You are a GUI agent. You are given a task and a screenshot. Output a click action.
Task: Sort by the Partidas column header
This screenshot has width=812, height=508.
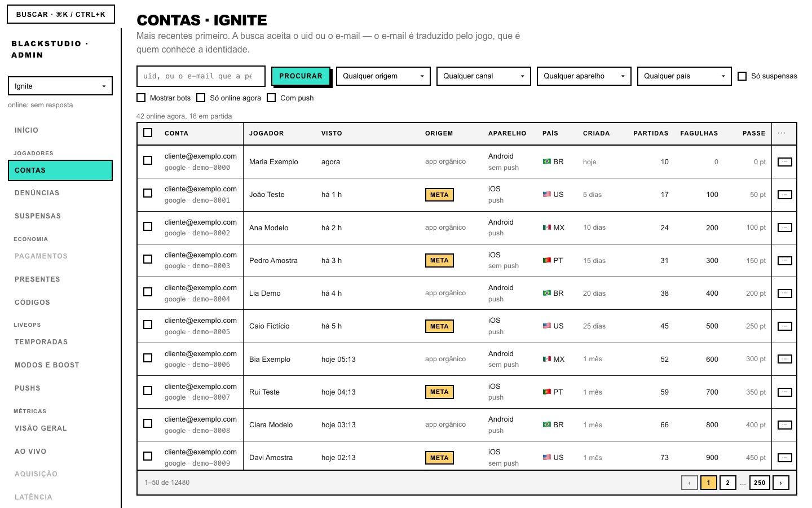tap(651, 133)
